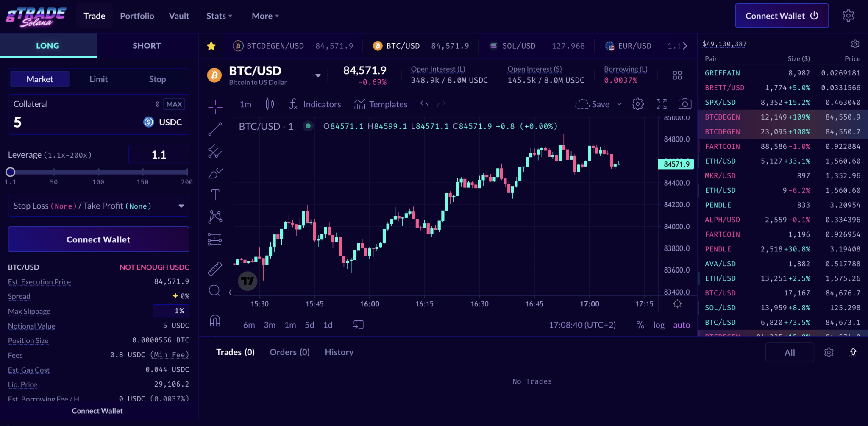The image size is (868, 426).
Task: Select Stop order type
Action: (157, 79)
